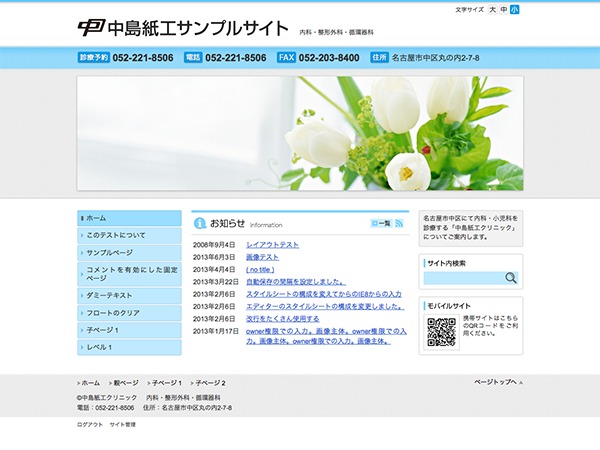Click the address 名古屋市中区丸の内2-7-8 in header

(435, 58)
